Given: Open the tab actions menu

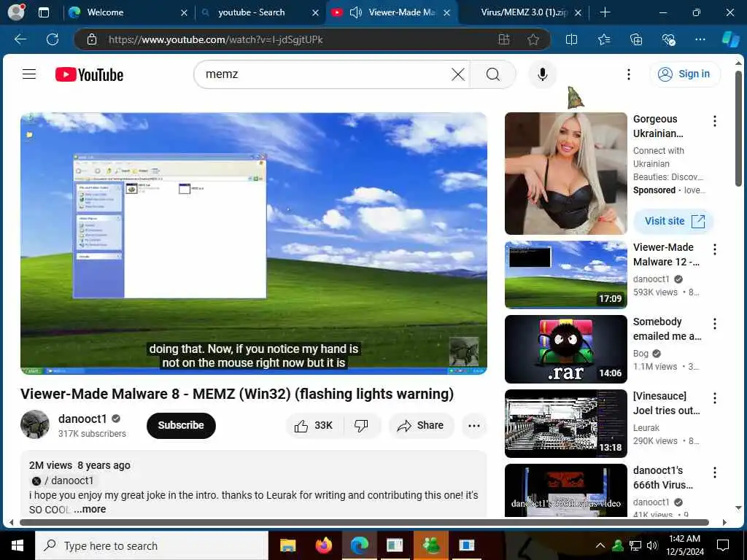Looking at the screenshot, I should (43, 12).
